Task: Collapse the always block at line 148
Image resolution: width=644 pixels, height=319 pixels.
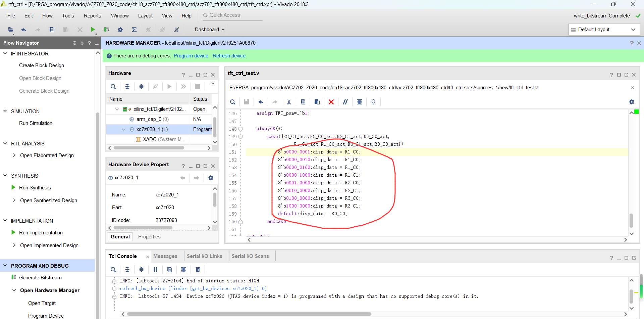Action: tap(240, 129)
